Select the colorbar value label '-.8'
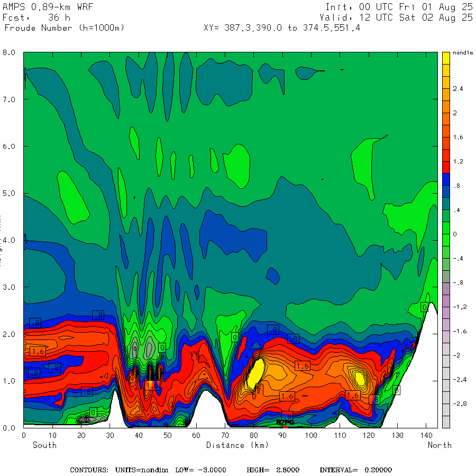 click(x=458, y=282)
